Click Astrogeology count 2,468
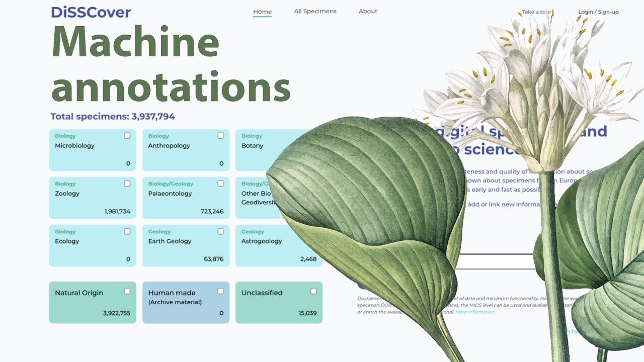The image size is (644, 362). click(x=308, y=259)
